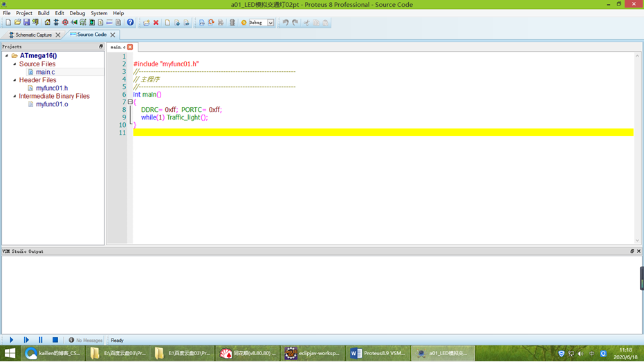Cut selection with the scissors icon
This screenshot has height=362, width=644.
pyautogui.click(x=306, y=23)
